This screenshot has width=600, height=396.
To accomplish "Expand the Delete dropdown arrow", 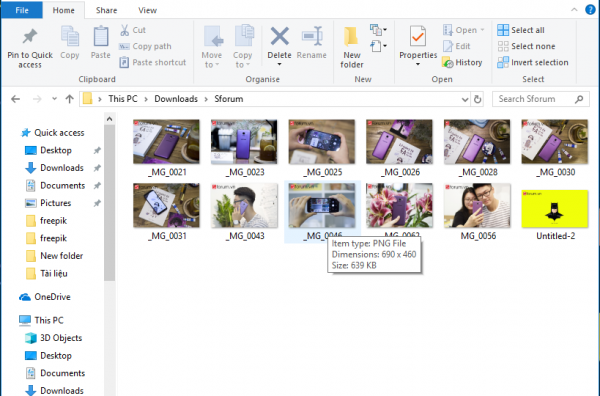I will pyautogui.click(x=279, y=65).
